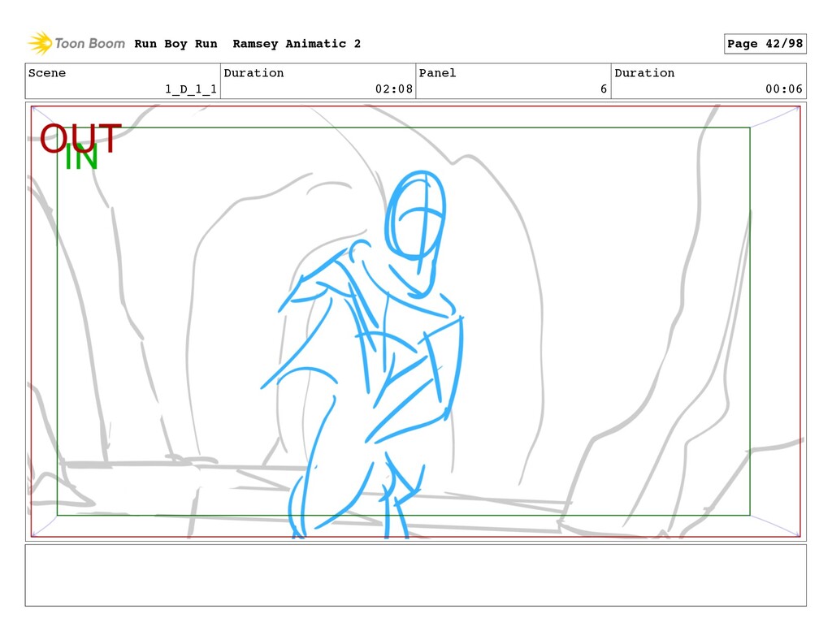
Task: Click the red 'OUT' camera label
Action: coord(80,137)
